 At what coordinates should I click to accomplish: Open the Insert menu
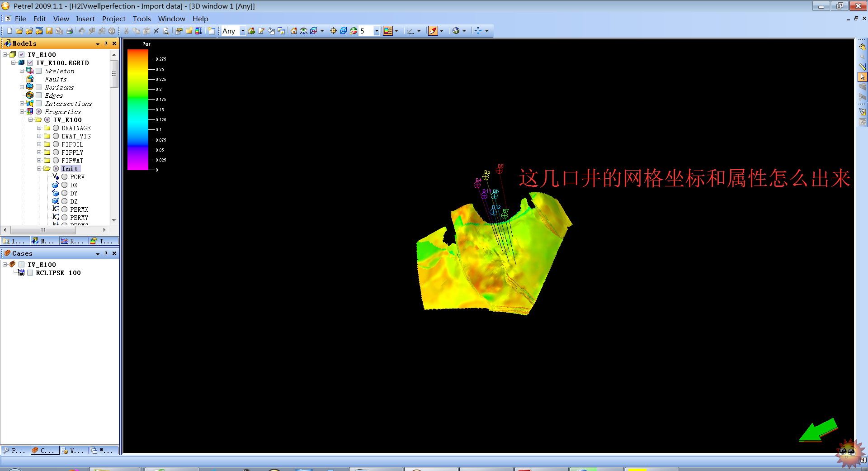click(85, 19)
